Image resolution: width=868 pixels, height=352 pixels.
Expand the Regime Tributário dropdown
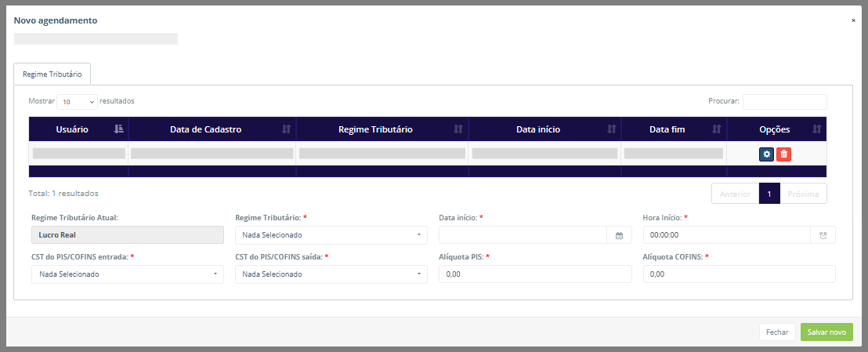331,235
